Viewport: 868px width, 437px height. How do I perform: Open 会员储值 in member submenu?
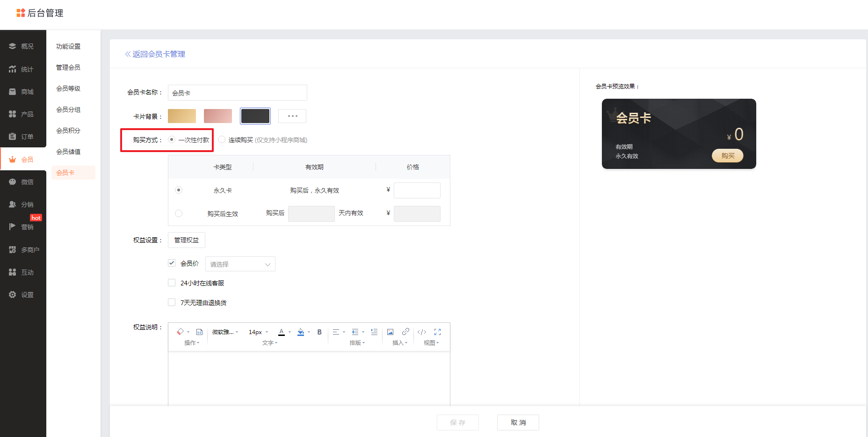coord(68,152)
